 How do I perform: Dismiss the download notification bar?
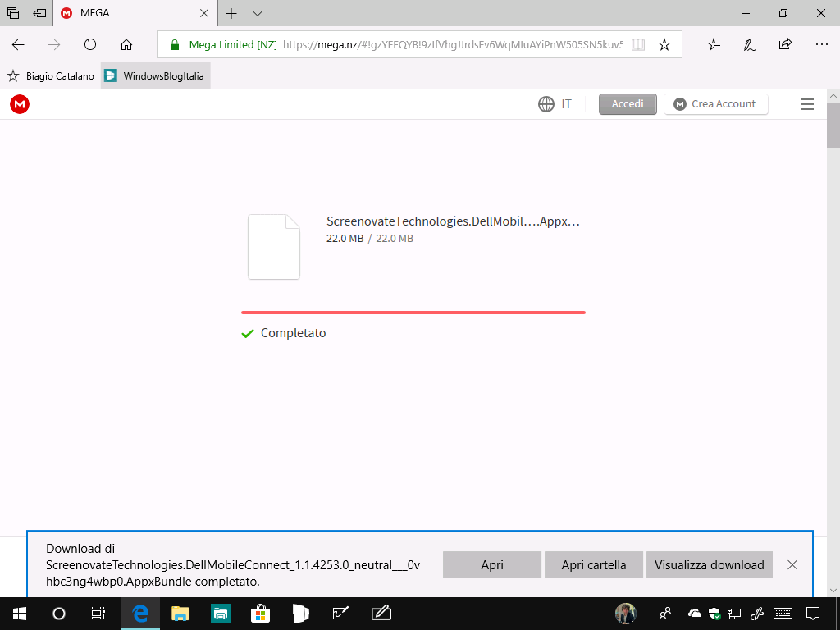[792, 564]
